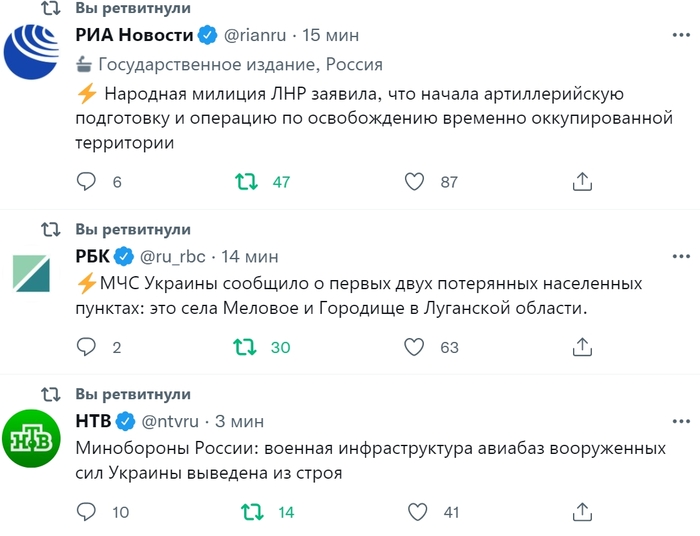Open the '15 мин' tweet timestamp
Image resolution: width=700 pixels, height=536 pixels.
pos(331,35)
